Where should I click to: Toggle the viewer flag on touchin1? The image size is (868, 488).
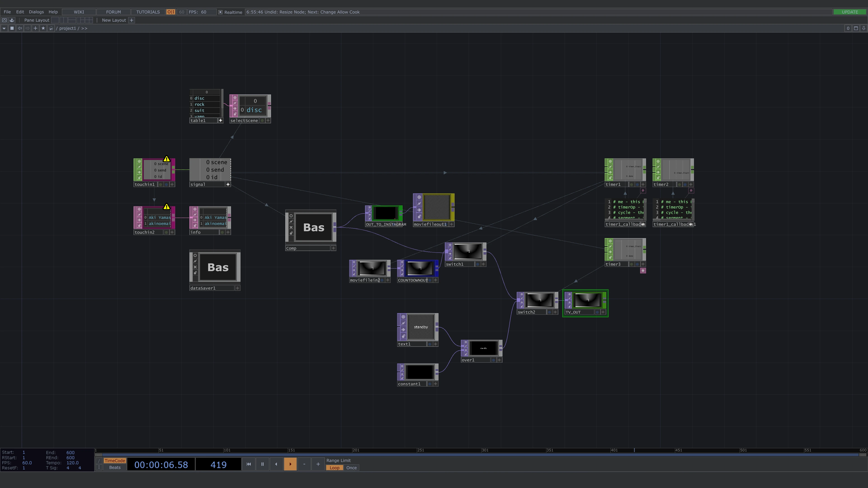(x=139, y=162)
